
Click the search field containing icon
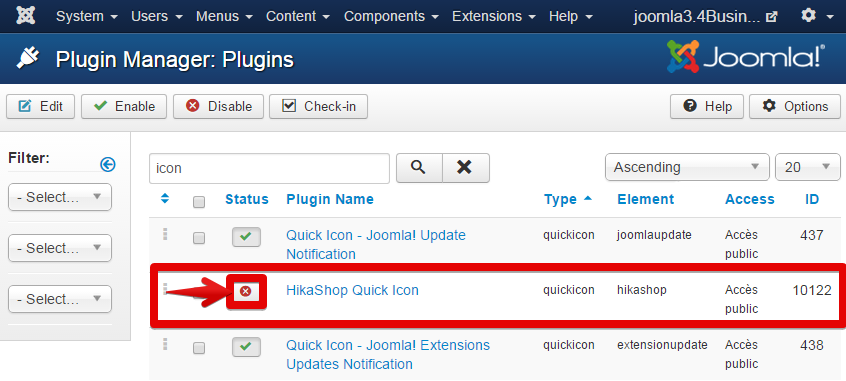269,168
